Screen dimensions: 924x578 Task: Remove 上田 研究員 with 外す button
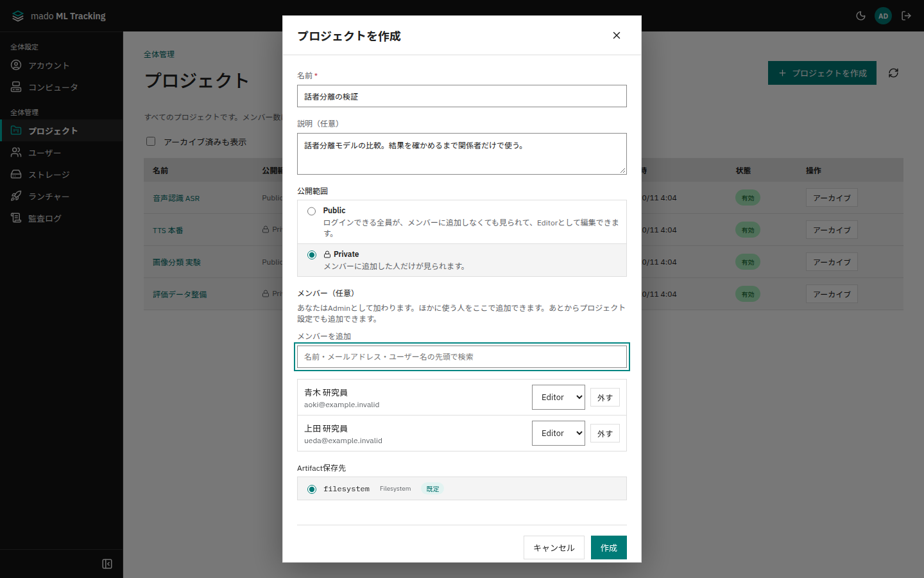(x=605, y=433)
